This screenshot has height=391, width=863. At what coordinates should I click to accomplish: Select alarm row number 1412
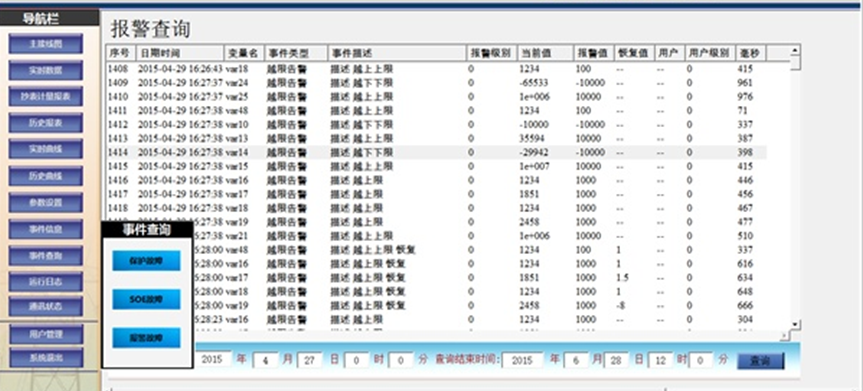[x=436, y=124]
